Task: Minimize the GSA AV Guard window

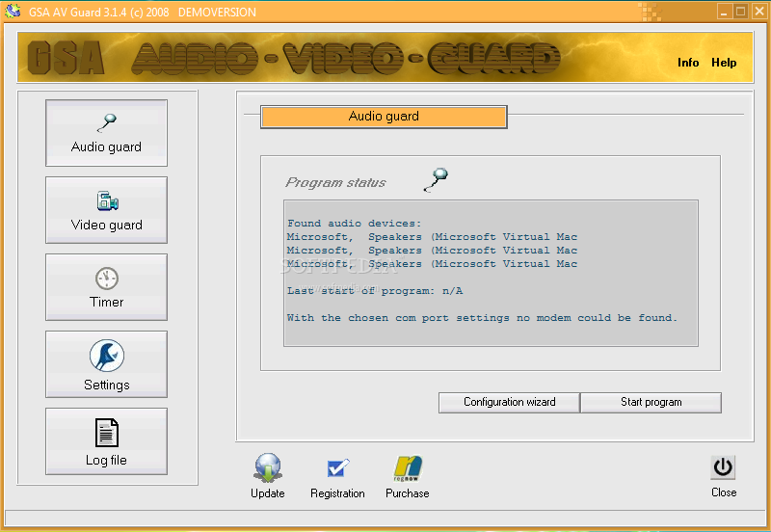Action: [724, 12]
